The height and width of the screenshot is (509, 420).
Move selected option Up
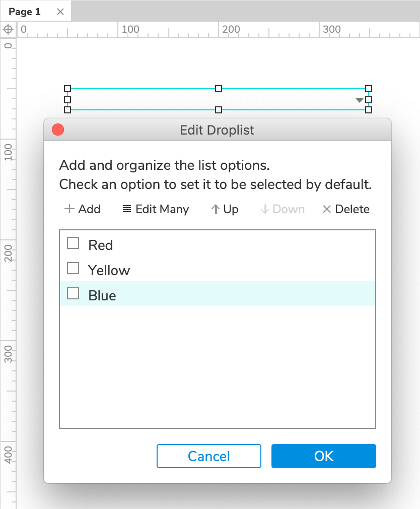click(x=225, y=209)
